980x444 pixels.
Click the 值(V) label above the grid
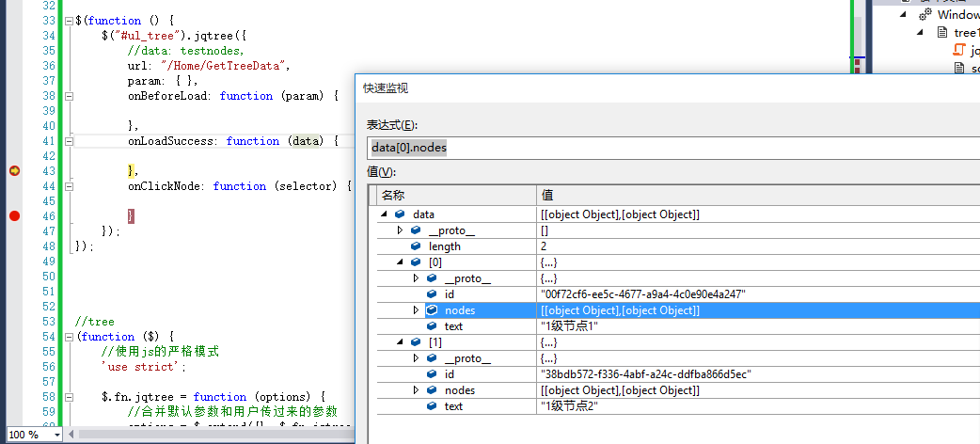click(381, 172)
